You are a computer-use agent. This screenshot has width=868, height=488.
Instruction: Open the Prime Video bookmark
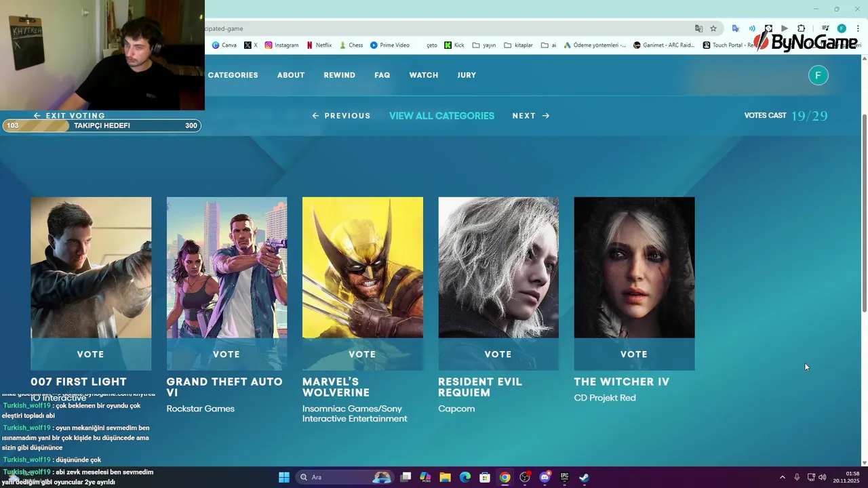pyautogui.click(x=390, y=45)
